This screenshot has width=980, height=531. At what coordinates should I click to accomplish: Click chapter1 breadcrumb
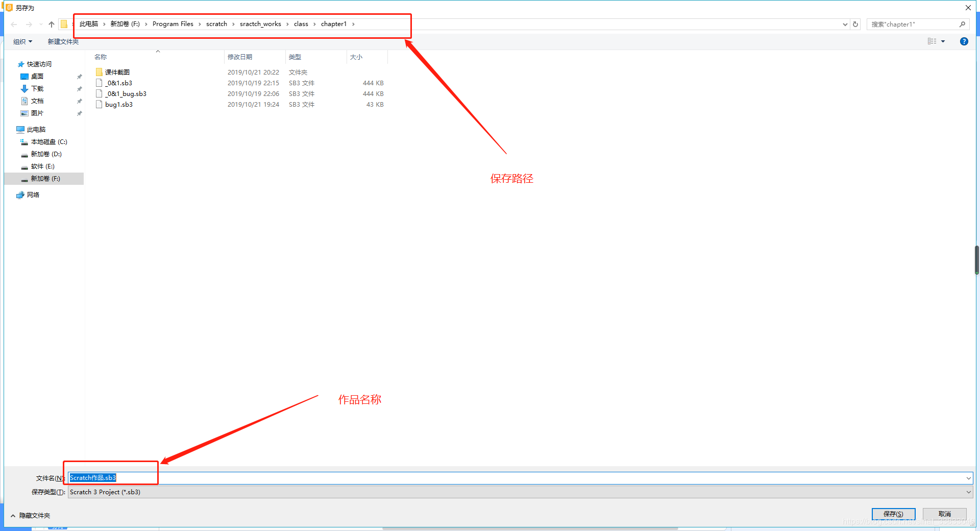point(334,24)
